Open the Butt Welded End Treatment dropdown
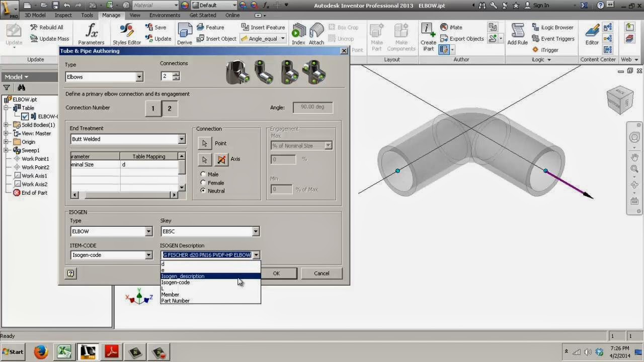Image resolution: width=644 pixels, height=362 pixels. [x=182, y=139]
